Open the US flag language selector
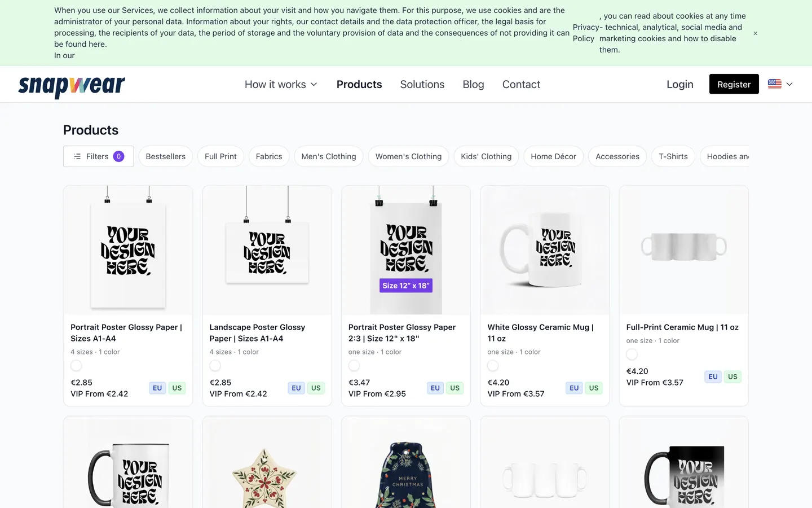 click(x=780, y=84)
